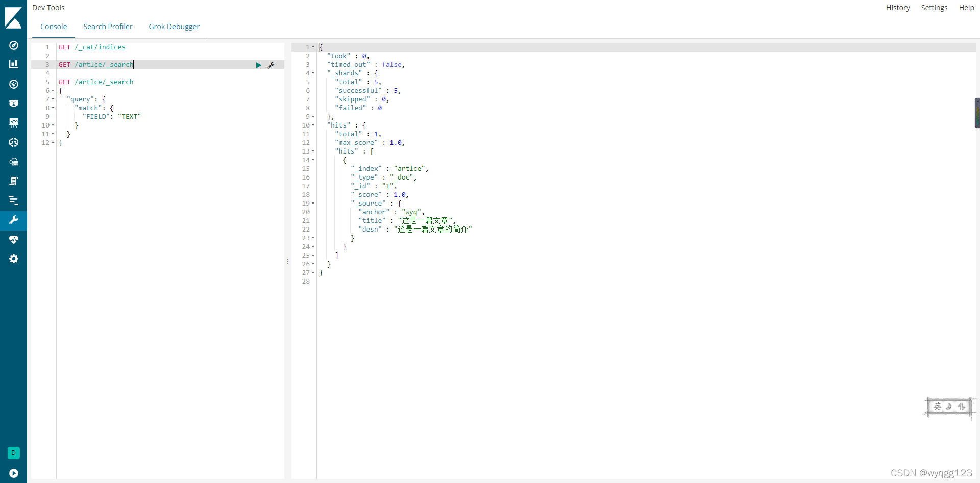Click the 英 IME language indicator
Image resolution: width=980 pixels, height=483 pixels.
click(x=937, y=406)
